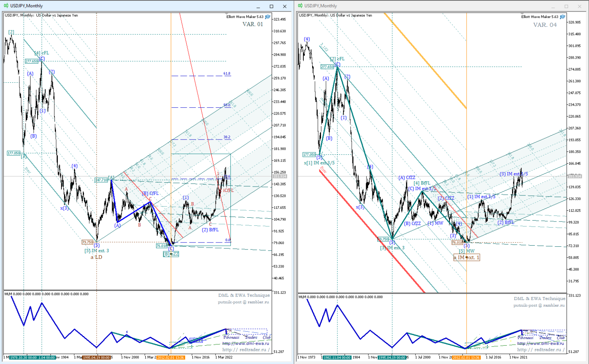Open the redtrader.ru link in right chart

540,349
